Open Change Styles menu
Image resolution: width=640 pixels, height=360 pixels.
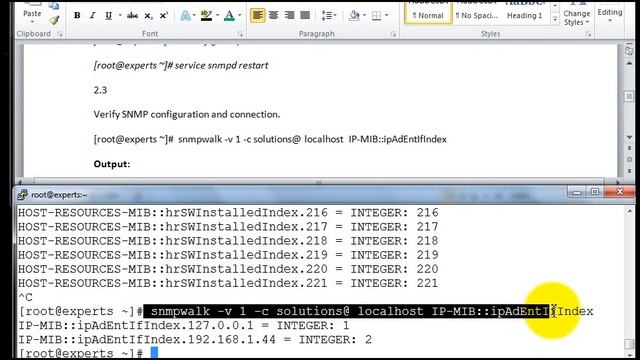[x=576, y=15]
